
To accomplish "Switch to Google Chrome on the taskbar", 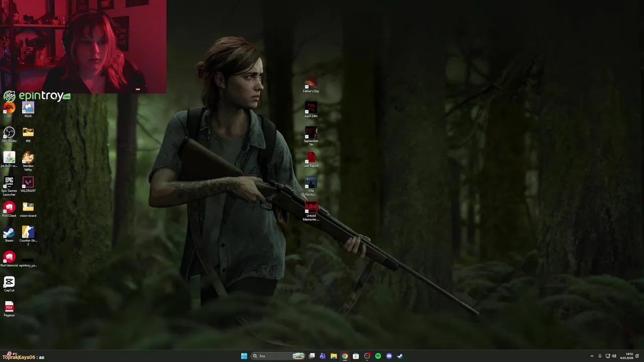I will click(x=345, y=356).
